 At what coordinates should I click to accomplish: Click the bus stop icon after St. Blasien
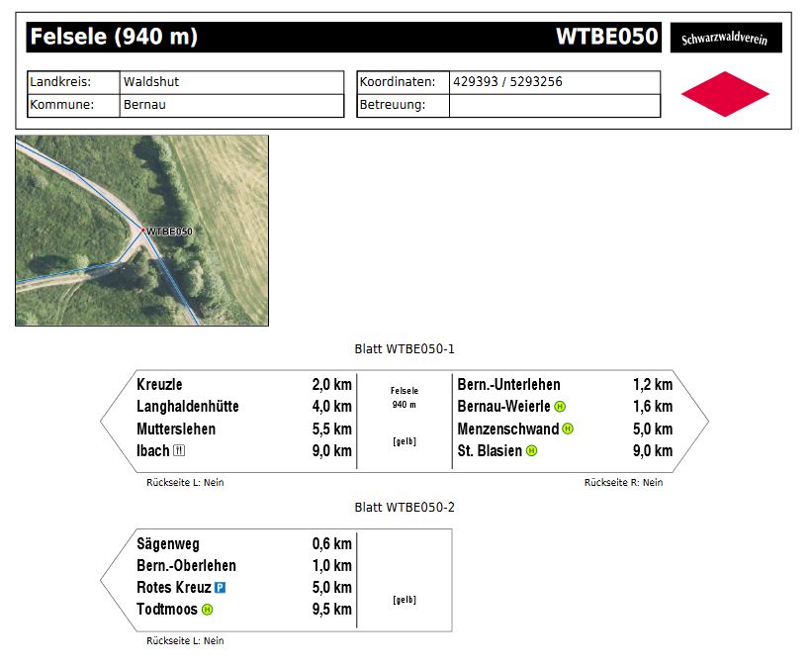(531, 451)
